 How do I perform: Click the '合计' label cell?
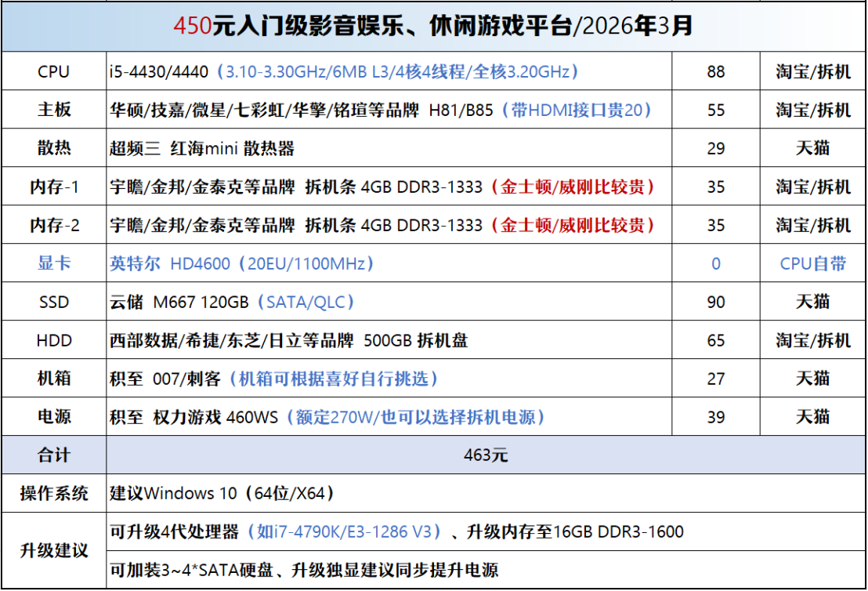(x=54, y=455)
